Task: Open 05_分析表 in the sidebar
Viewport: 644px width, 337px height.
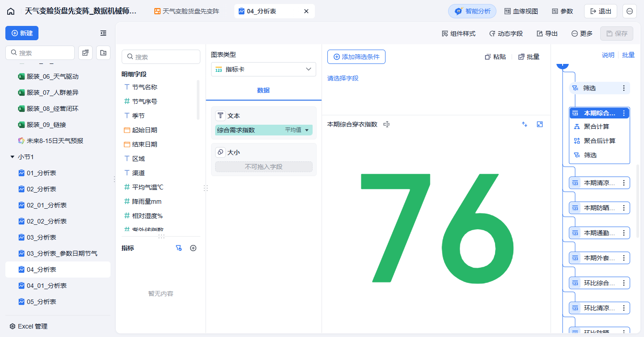Action: pyautogui.click(x=58, y=302)
